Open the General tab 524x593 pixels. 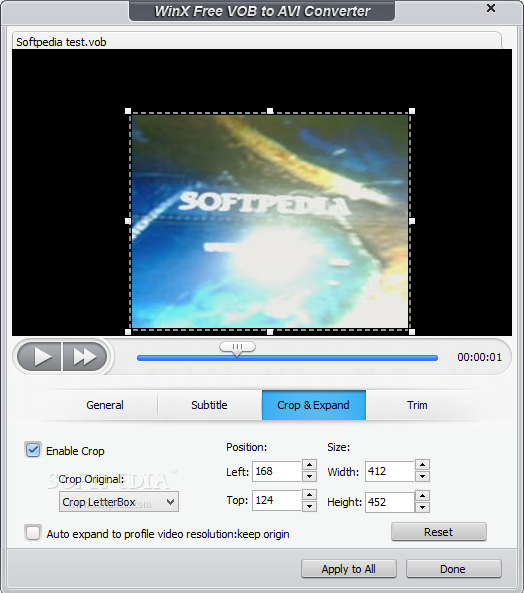point(105,405)
